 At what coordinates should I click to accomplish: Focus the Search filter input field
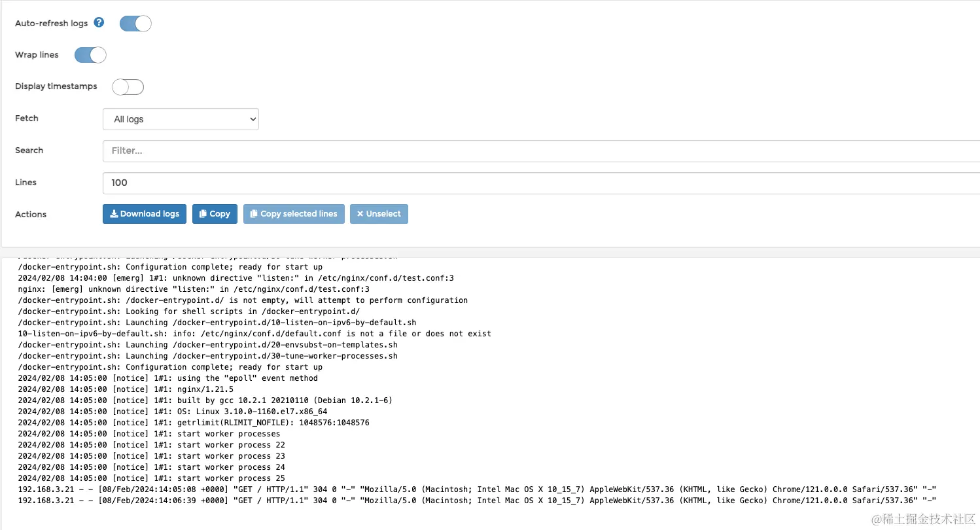pos(541,150)
